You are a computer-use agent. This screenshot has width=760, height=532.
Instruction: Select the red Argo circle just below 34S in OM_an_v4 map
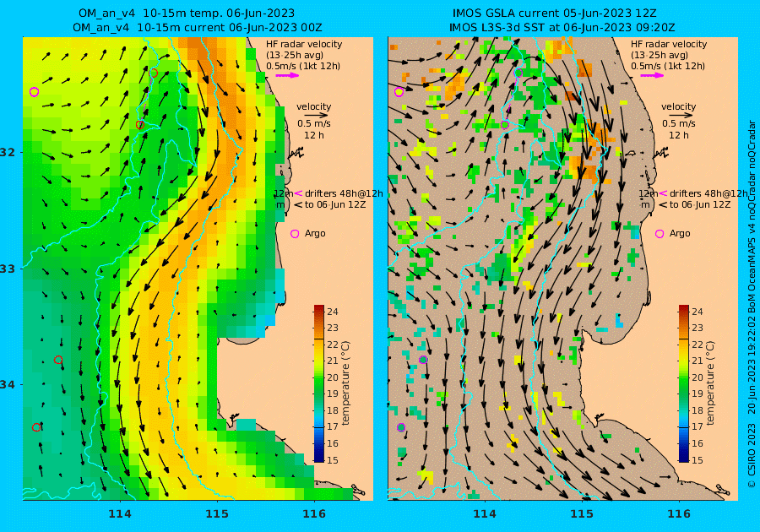tap(58, 360)
